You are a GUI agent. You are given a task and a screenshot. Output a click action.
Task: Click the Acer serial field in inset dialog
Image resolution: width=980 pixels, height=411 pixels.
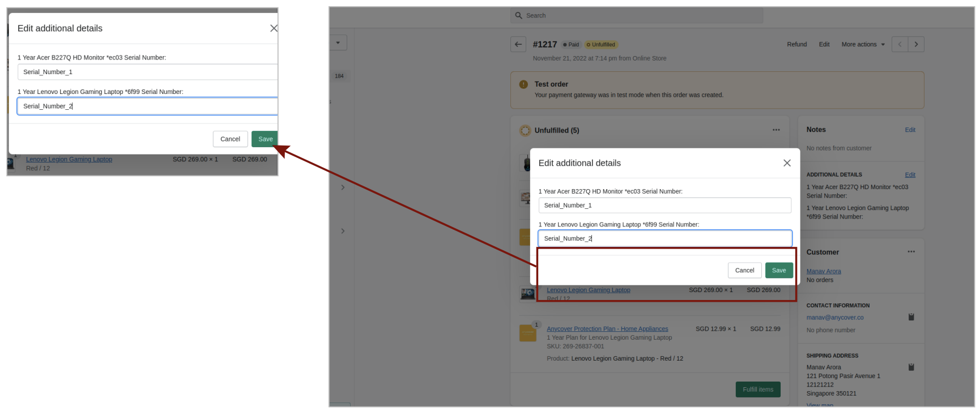(147, 72)
